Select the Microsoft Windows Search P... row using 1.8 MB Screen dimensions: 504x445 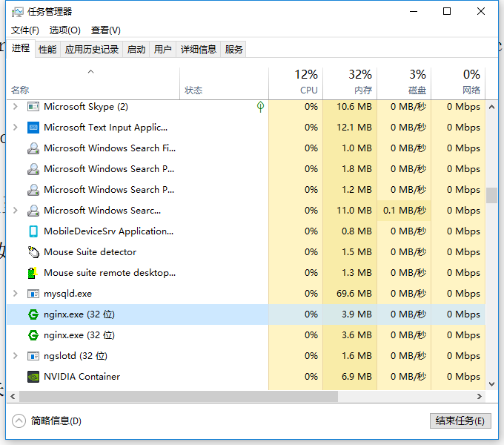click(x=246, y=169)
